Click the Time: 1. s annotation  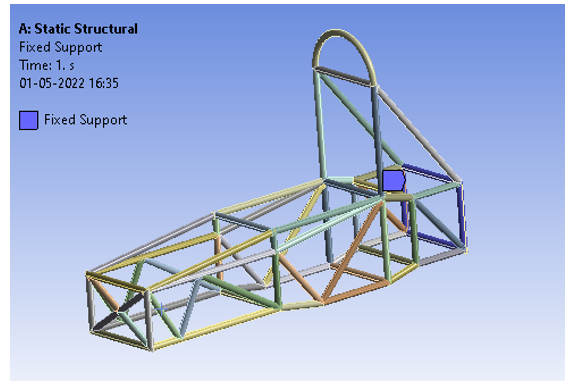pyautogui.click(x=47, y=66)
